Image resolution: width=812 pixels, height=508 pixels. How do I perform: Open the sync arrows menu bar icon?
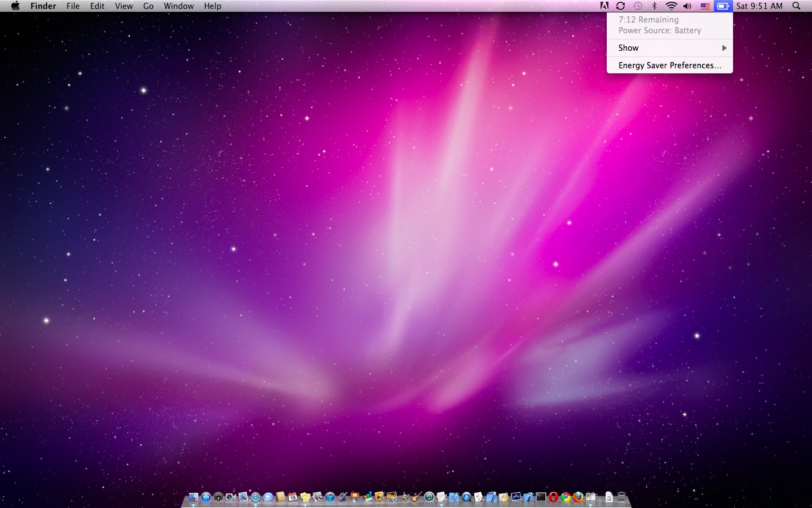pyautogui.click(x=620, y=6)
